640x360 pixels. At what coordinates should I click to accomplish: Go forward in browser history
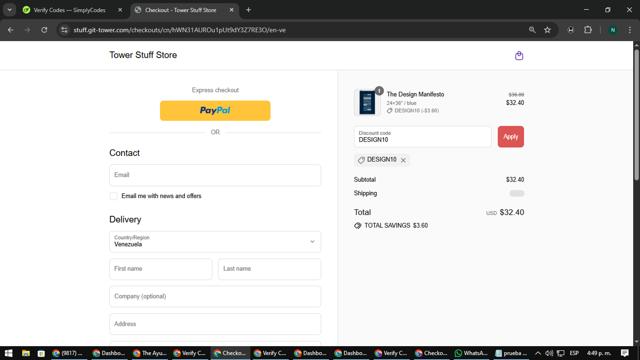point(27,30)
